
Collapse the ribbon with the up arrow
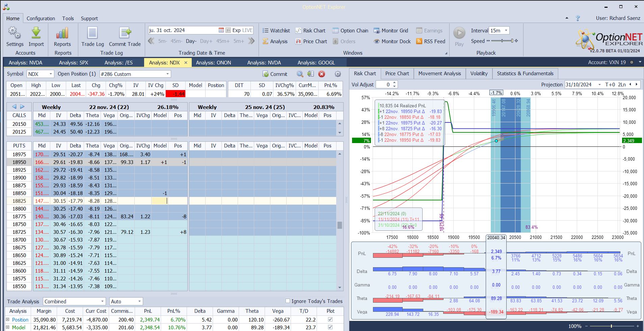[567, 18]
